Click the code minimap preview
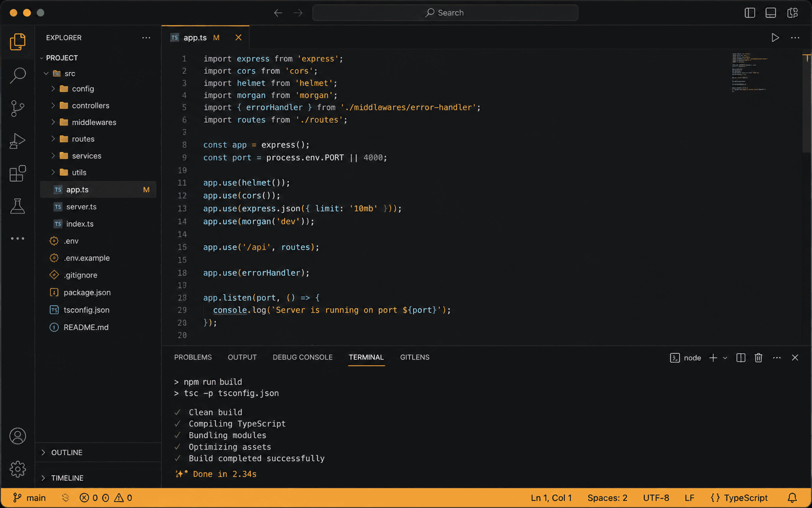This screenshot has height=508, width=812. (x=750, y=72)
